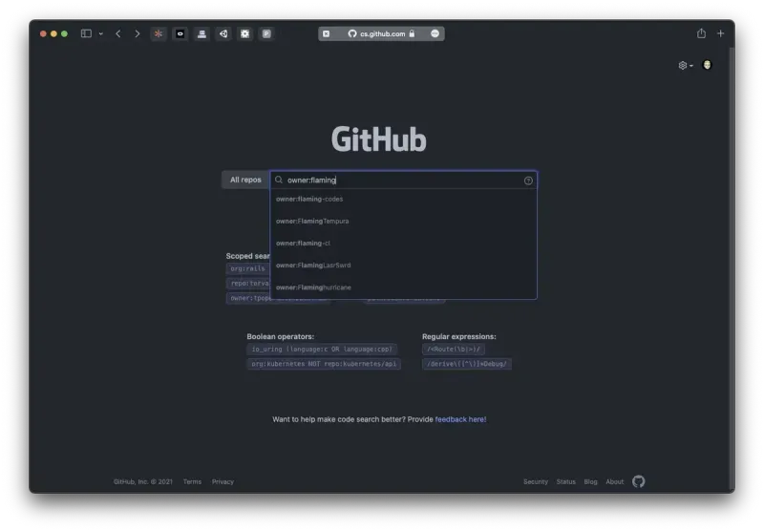The image size is (764, 532).
Task: Select suggestion owner:FlamingLasrSwrd
Action: (403, 266)
